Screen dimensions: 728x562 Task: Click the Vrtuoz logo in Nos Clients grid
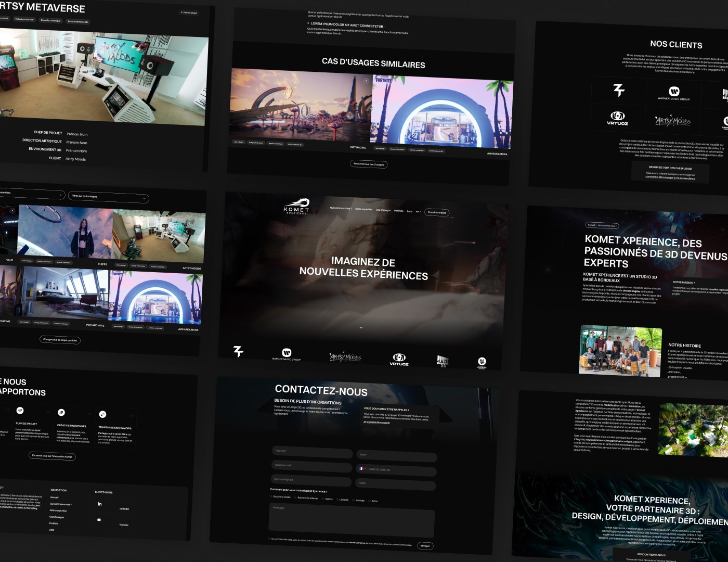click(617, 118)
